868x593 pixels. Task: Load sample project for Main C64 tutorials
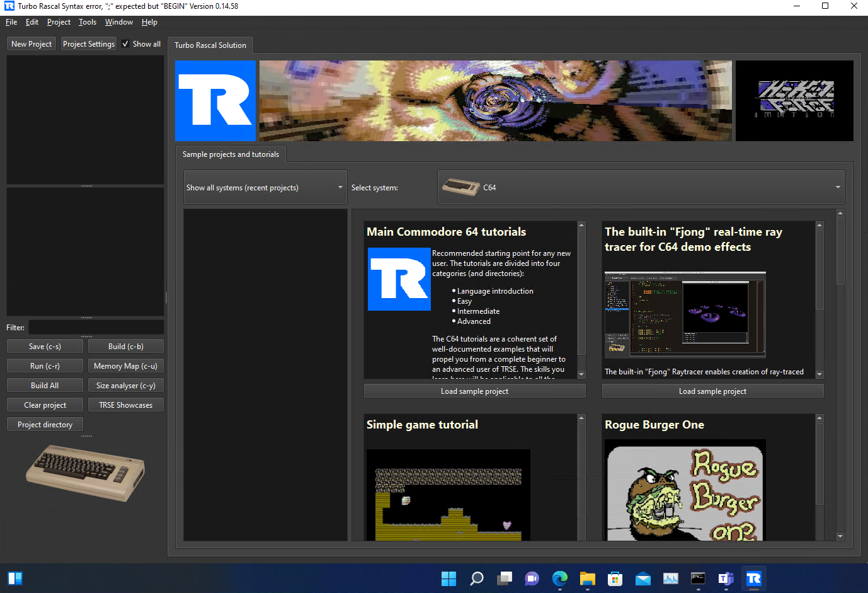point(474,391)
